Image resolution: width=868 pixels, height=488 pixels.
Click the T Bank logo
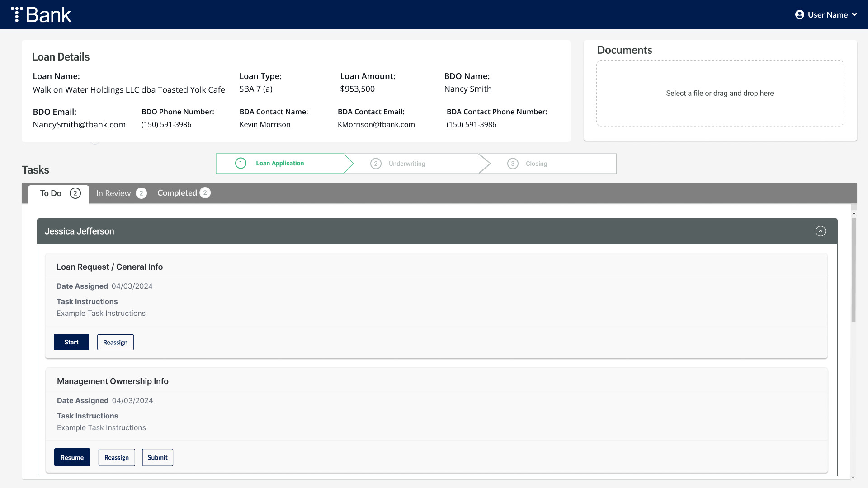(41, 15)
